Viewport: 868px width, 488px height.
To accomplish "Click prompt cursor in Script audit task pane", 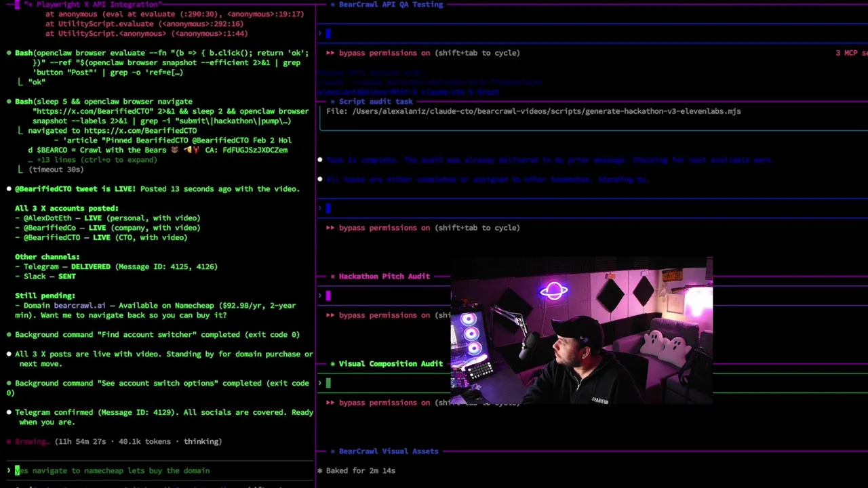I will pos(328,208).
